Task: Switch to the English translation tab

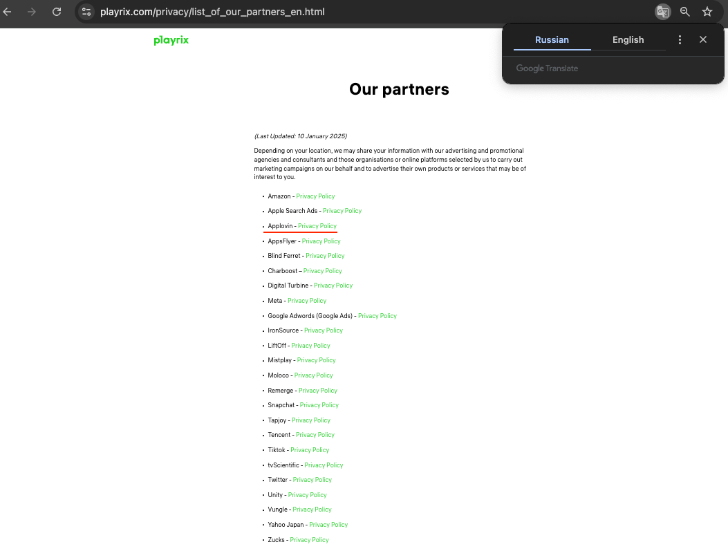Action: 628,40
